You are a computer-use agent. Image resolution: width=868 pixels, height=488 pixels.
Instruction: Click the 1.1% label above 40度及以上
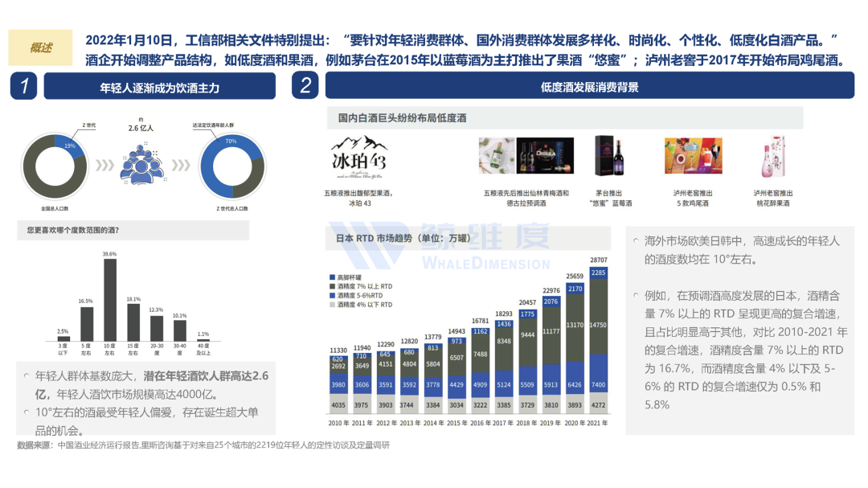click(203, 334)
